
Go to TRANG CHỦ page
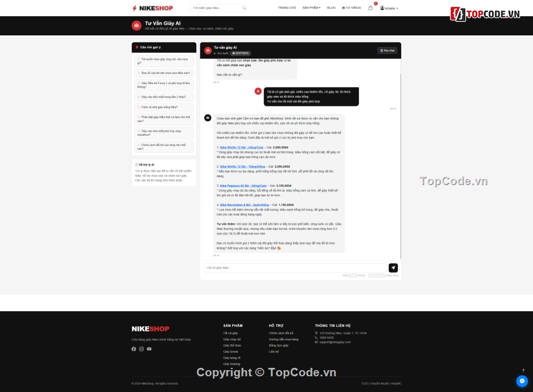click(287, 8)
